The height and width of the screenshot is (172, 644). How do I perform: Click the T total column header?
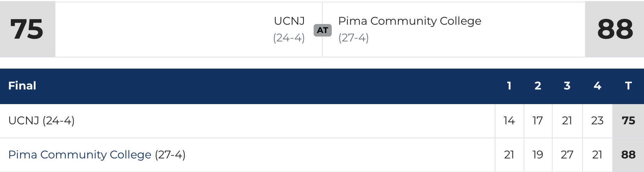(x=628, y=86)
